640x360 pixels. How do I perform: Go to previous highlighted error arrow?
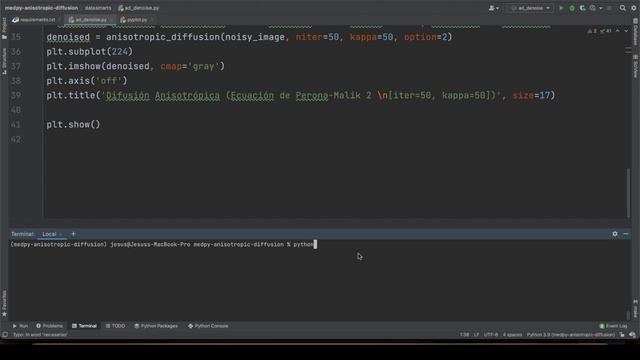pyautogui.click(x=618, y=31)
